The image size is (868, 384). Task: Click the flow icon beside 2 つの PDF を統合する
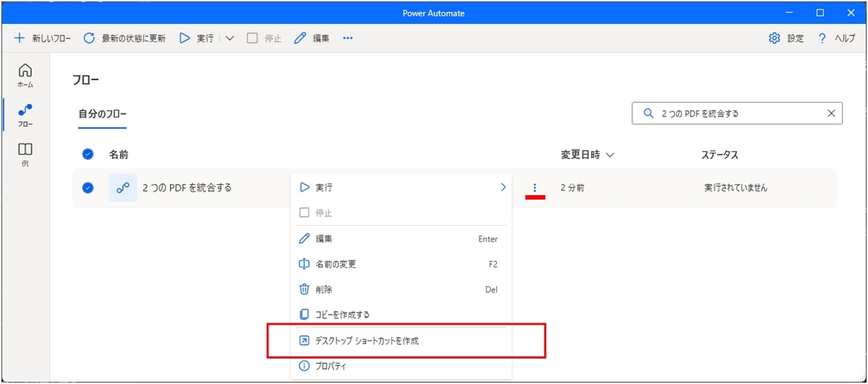[123, 187]
